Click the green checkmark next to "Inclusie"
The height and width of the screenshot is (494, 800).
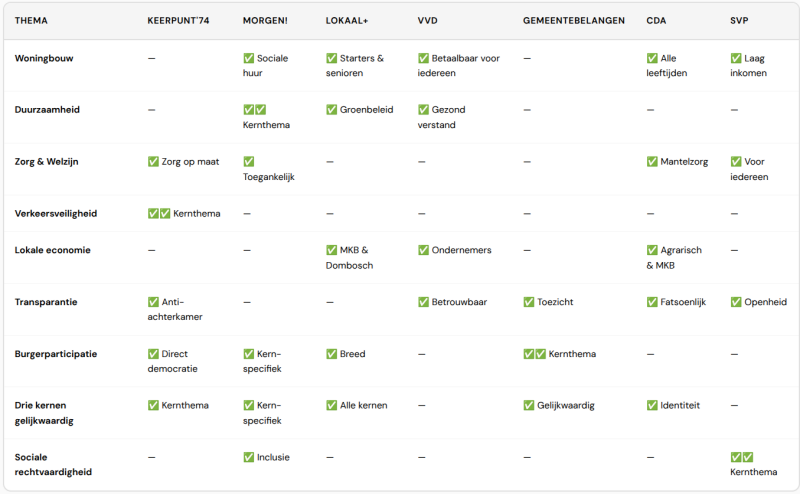pyautogui.click(x=249, y=458)
